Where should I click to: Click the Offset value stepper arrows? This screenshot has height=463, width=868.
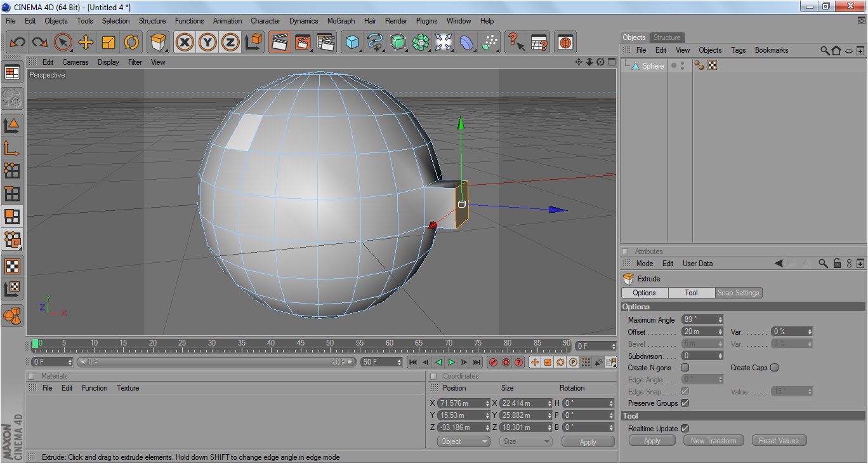[720, 332]
